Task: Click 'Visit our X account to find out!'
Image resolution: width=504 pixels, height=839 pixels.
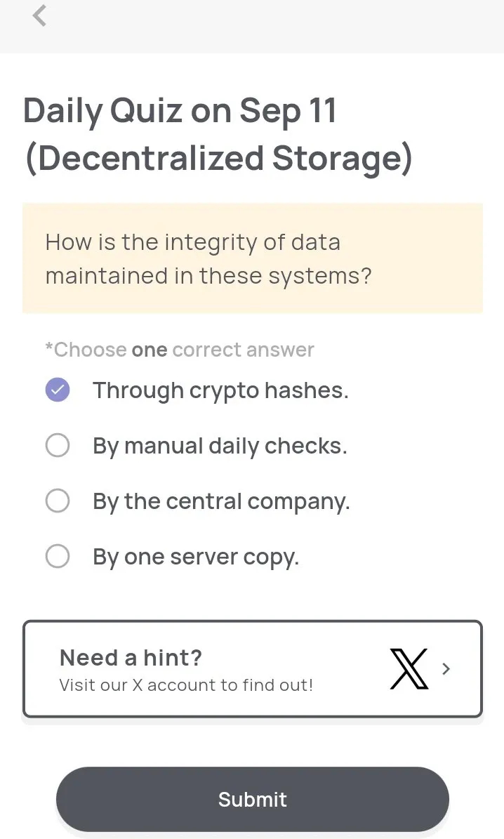Action: coord(185,685)
